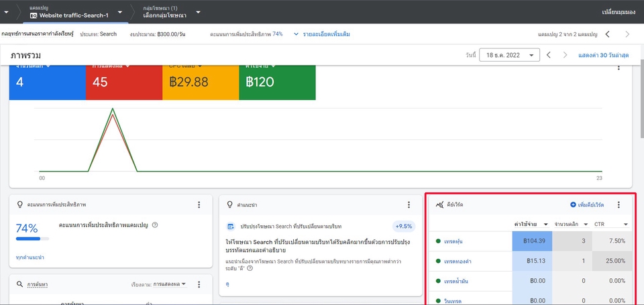Click green status dot for เทรดทองคำ keyword
This screenshot has height=305, width=644.
coord(438,261)
